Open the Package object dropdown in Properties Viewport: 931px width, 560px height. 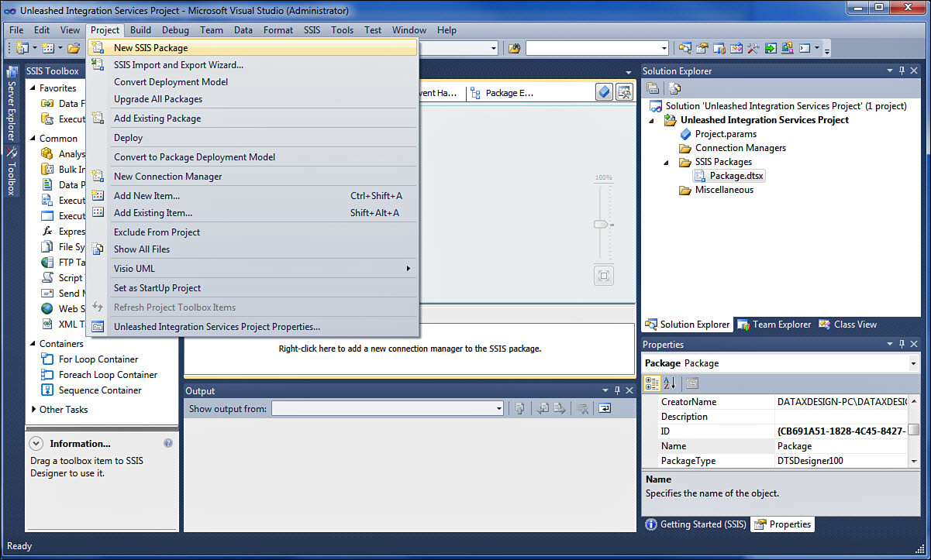(913, 363)
